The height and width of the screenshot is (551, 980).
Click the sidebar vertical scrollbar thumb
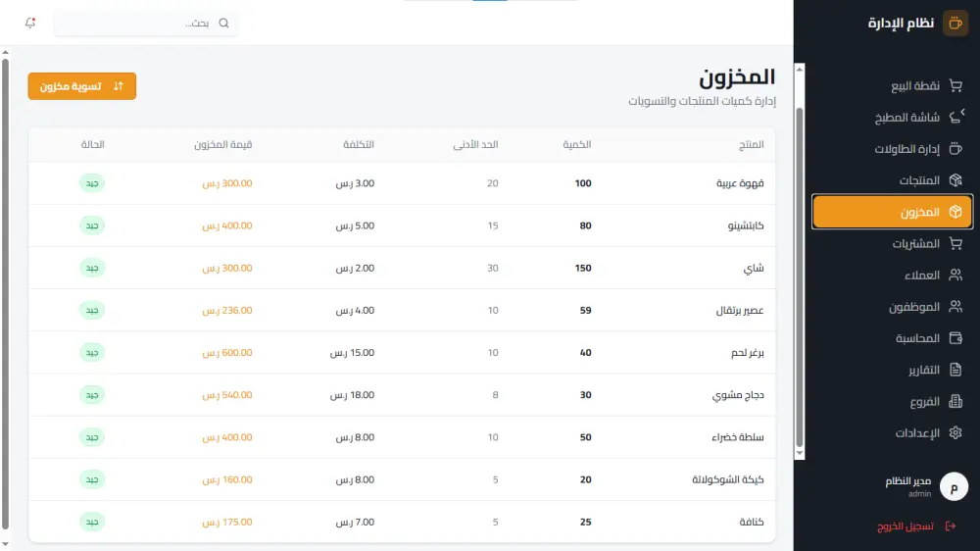click(x=799, y=277)
